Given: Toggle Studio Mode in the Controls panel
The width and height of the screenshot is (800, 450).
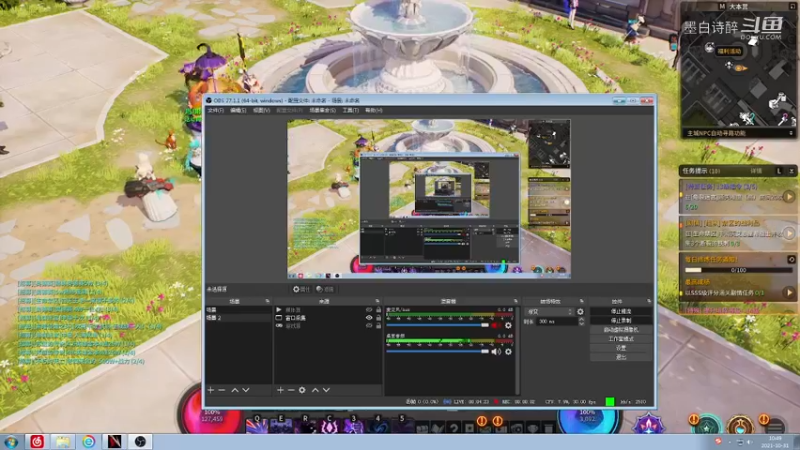Looking at the screenshot, I should [x=621, y=339].
